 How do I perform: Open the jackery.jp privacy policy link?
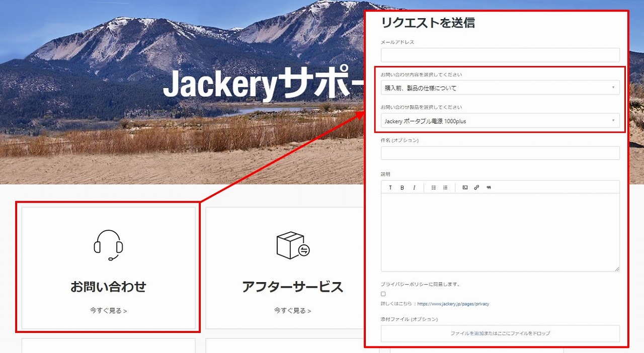click(x=453, y=304)
